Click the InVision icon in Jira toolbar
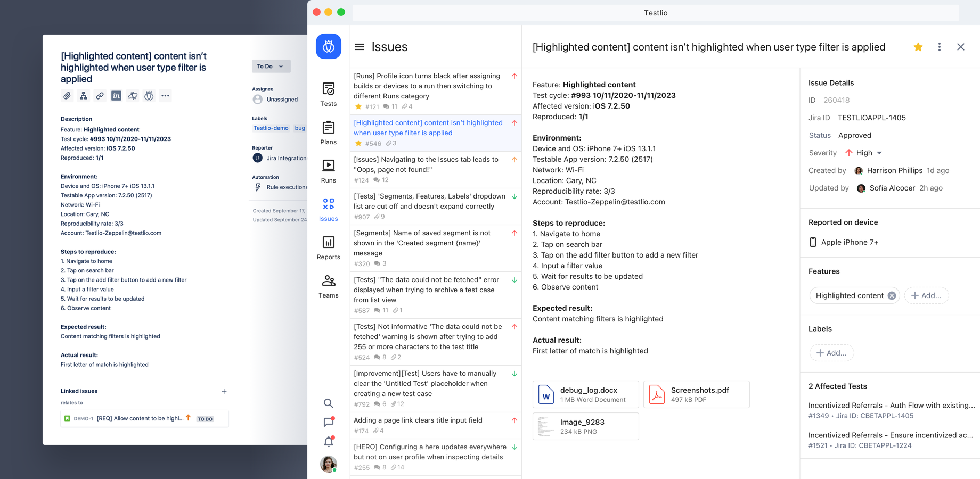 tap(116, 96)
